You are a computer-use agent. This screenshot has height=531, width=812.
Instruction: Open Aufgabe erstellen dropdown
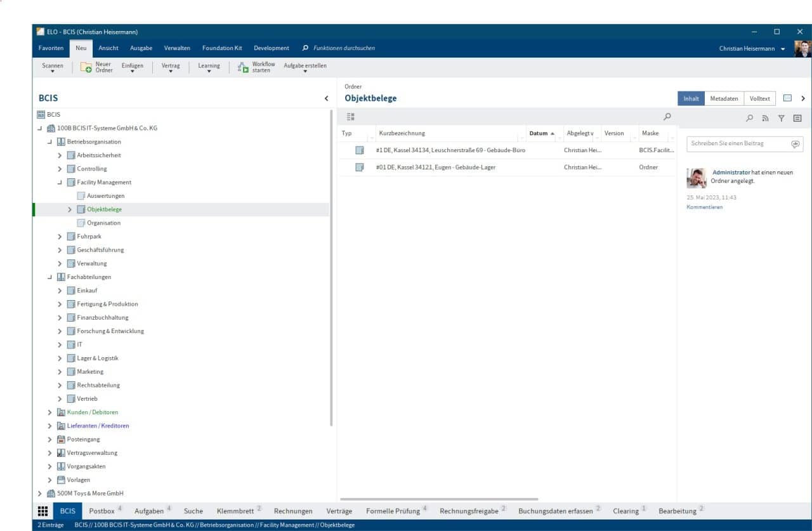[x=305, y=68]
